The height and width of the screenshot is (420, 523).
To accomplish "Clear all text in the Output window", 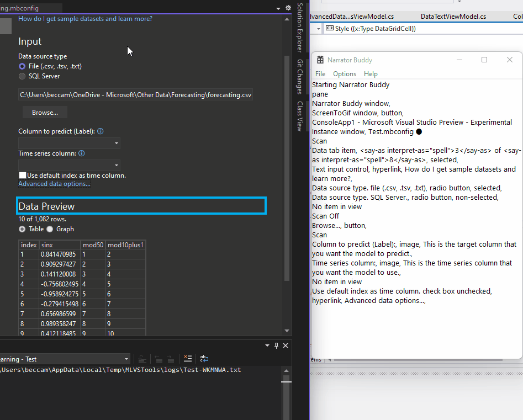I will tap(187, 359).
